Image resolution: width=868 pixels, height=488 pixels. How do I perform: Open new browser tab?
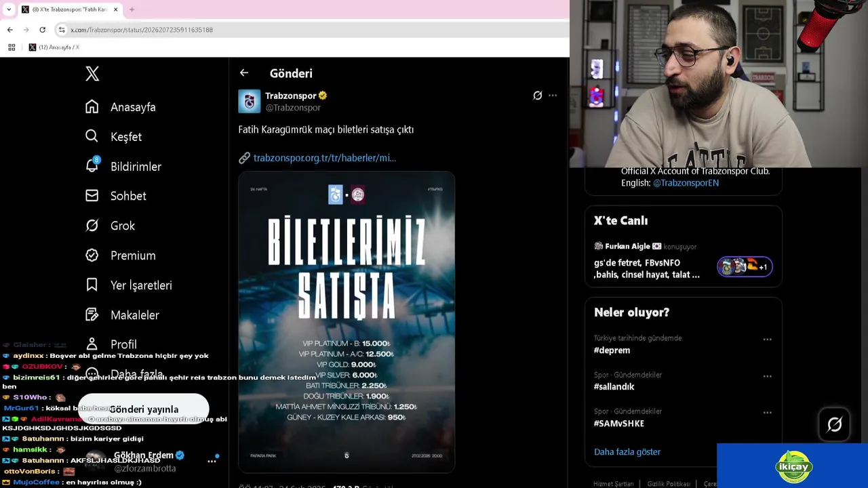point(132,9)
